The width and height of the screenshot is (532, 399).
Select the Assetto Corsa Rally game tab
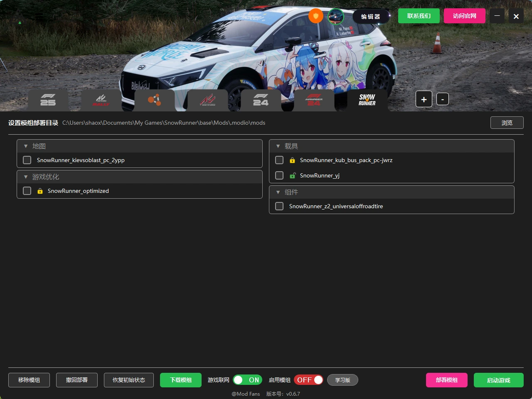click(101, 100)
